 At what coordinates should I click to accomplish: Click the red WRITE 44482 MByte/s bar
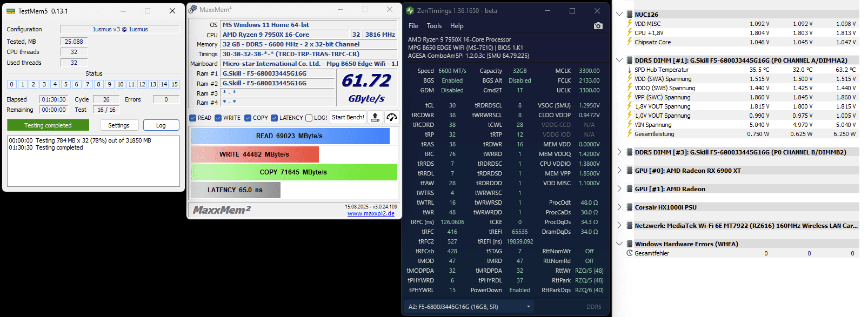(x=255, y=154)
